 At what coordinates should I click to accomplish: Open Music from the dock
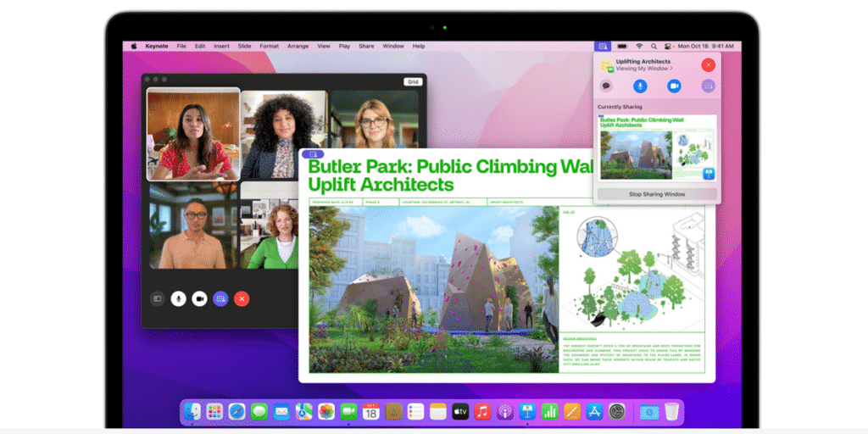point(482,411)
